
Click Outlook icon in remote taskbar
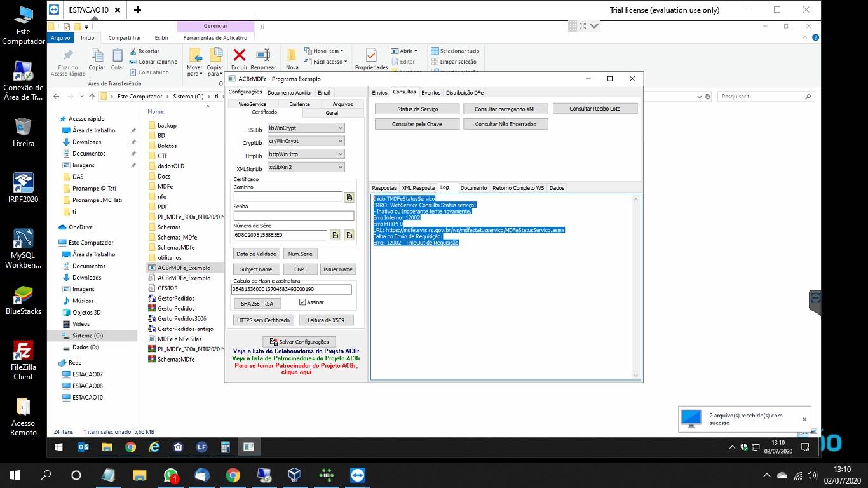[x=83, y=447]
